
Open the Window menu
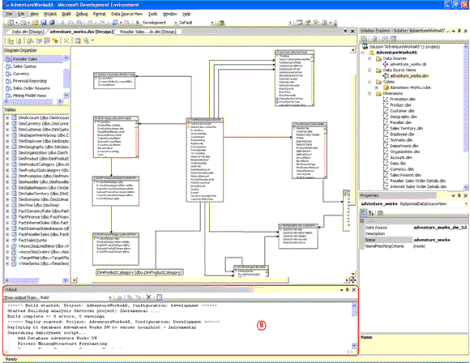[x=170, y=14]
